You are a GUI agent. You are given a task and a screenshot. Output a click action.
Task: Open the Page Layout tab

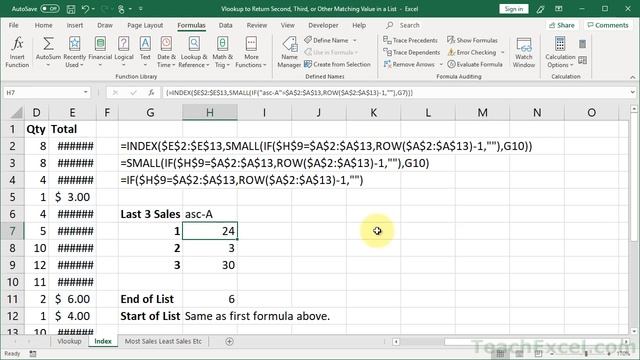pos(145,25)
